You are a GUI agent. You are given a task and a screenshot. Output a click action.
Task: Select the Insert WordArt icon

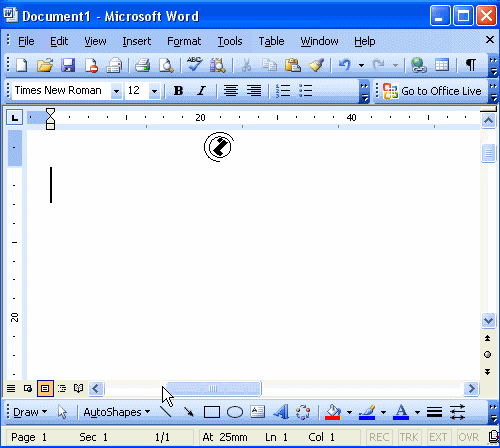click(281, 412)
